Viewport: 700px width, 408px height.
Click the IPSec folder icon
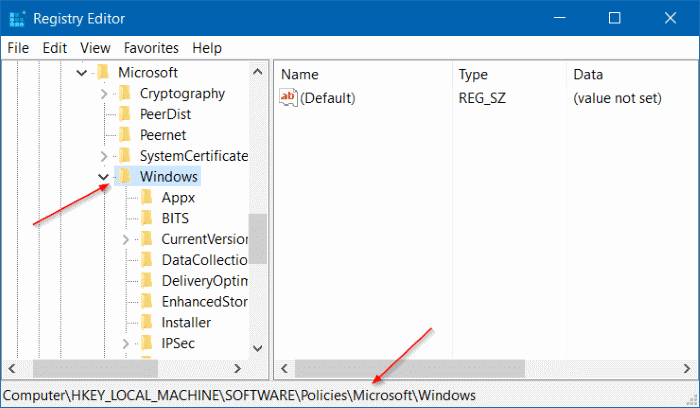[147, 343]
